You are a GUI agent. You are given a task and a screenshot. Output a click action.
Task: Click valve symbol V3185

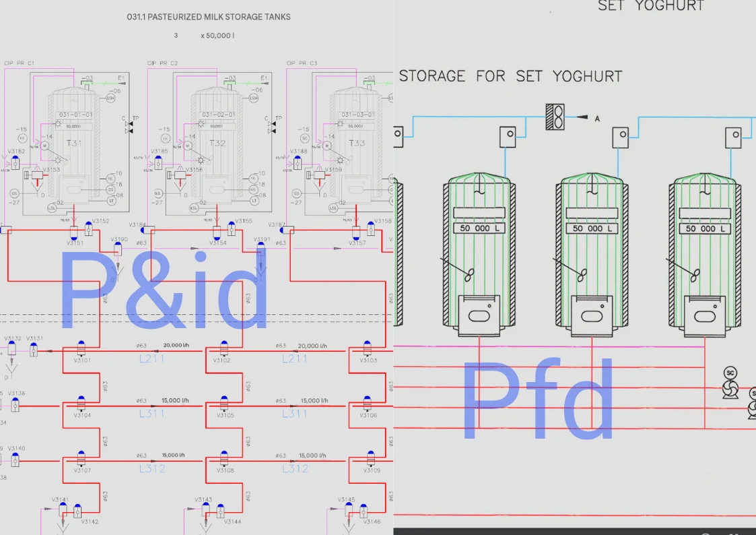[x=158, y=162]
